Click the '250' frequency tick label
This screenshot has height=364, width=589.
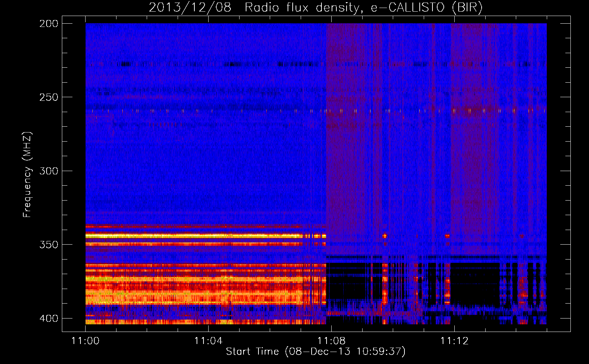[x=49, y=97]
